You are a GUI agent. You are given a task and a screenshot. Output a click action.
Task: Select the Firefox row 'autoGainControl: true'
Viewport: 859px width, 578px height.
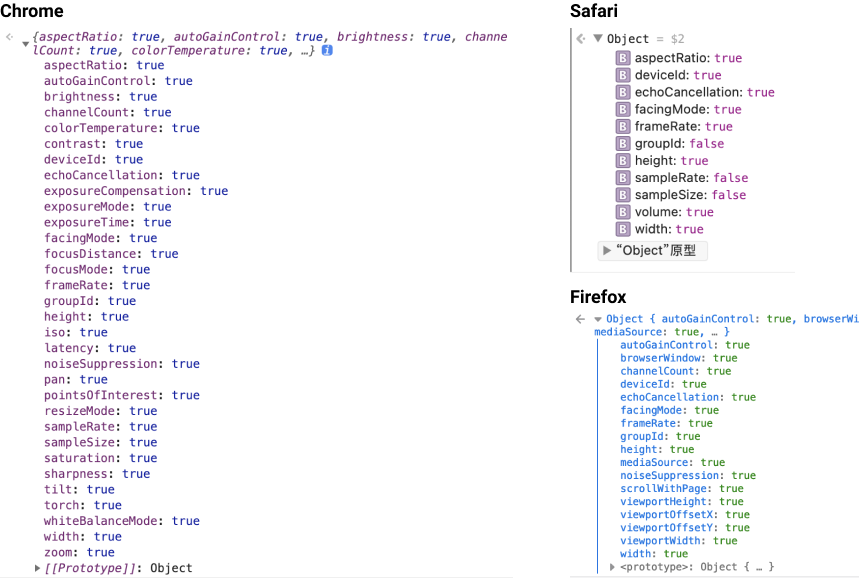(x=685, y=345)
